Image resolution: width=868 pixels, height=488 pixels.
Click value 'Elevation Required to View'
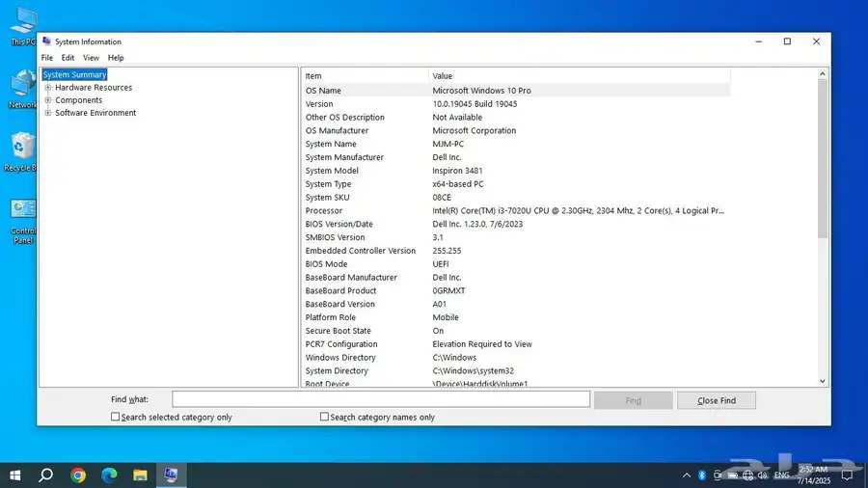pyautogui.click(x=481, y=344)
